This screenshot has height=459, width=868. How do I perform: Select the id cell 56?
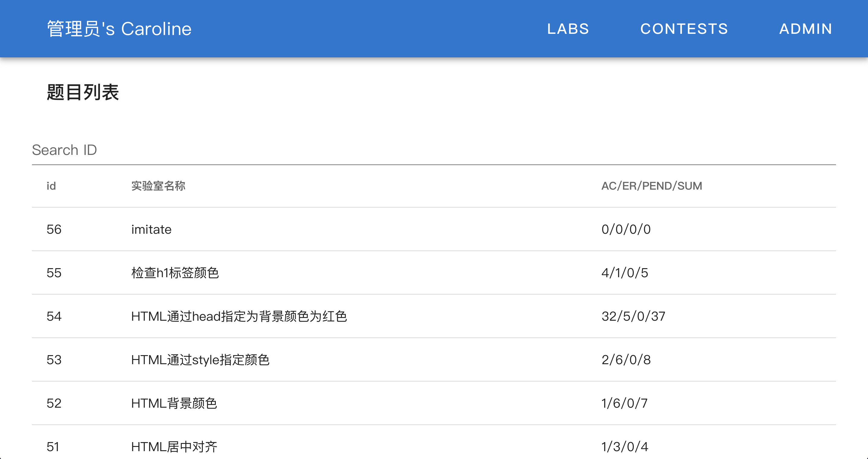(54, 229)
